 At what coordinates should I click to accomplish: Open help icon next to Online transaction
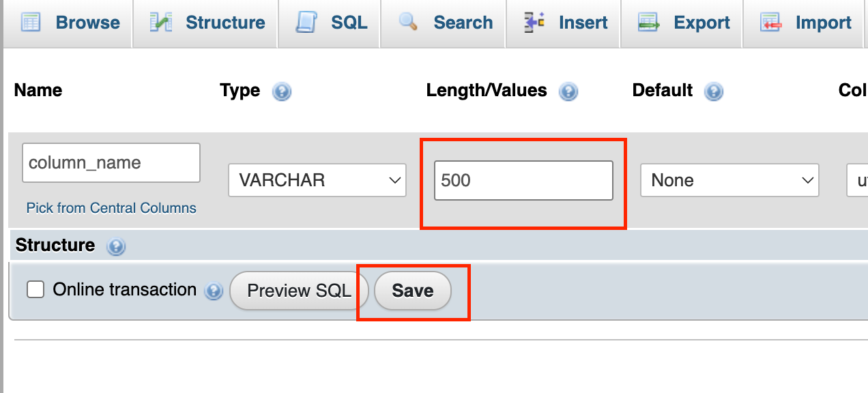(214, 290)
